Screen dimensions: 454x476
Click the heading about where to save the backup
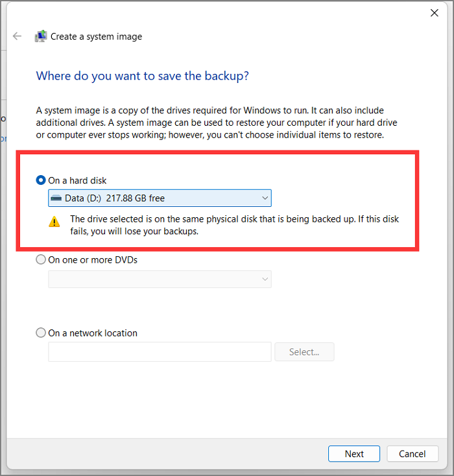[143, 76]
